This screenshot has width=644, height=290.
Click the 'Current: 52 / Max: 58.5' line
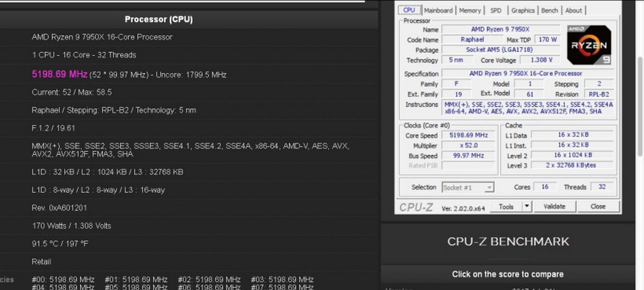tap(72, 92)
